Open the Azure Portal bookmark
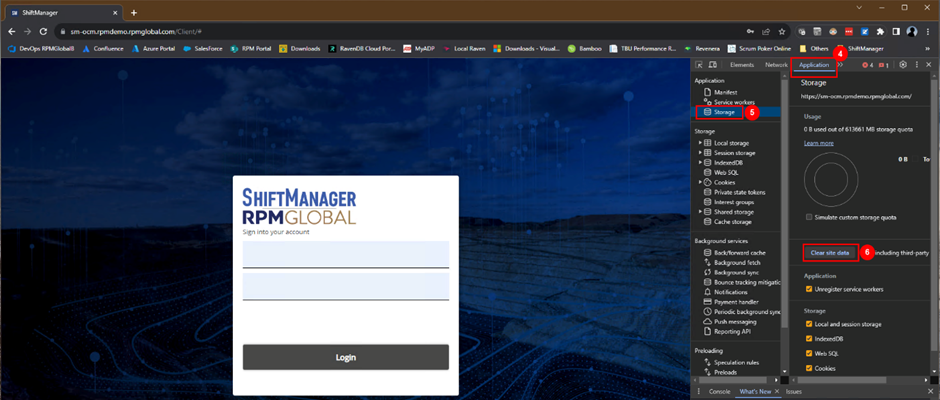 153,49
